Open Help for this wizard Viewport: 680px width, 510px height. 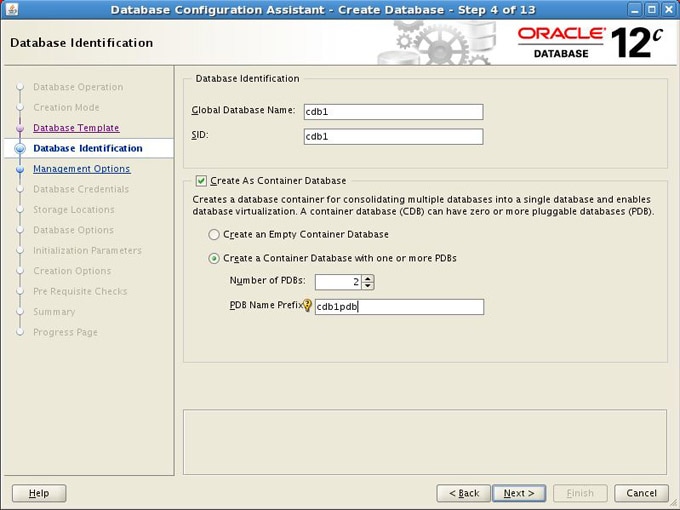pyautogui.click(x=39, y=493)
